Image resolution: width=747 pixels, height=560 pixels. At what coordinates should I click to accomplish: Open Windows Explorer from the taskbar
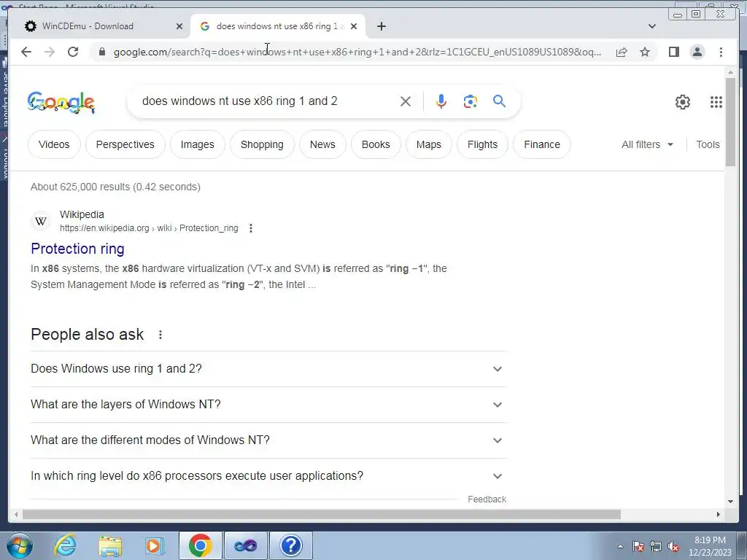pos(110,545)
